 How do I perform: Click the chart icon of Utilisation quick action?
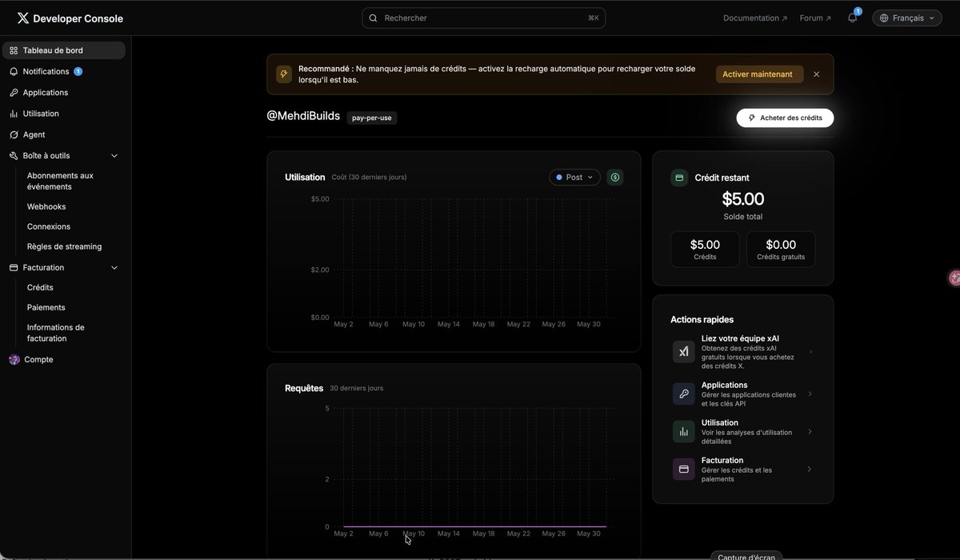point(684,432)
